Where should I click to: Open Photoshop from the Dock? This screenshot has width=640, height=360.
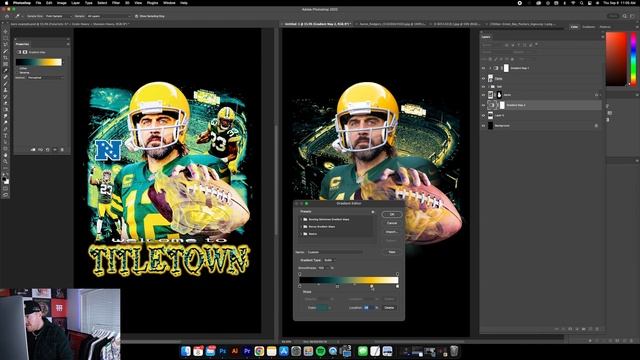pyautogui.click(x=222, y=351)
